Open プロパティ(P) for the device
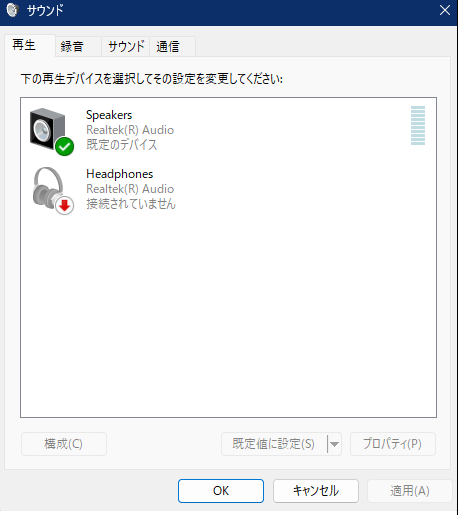 393,444
